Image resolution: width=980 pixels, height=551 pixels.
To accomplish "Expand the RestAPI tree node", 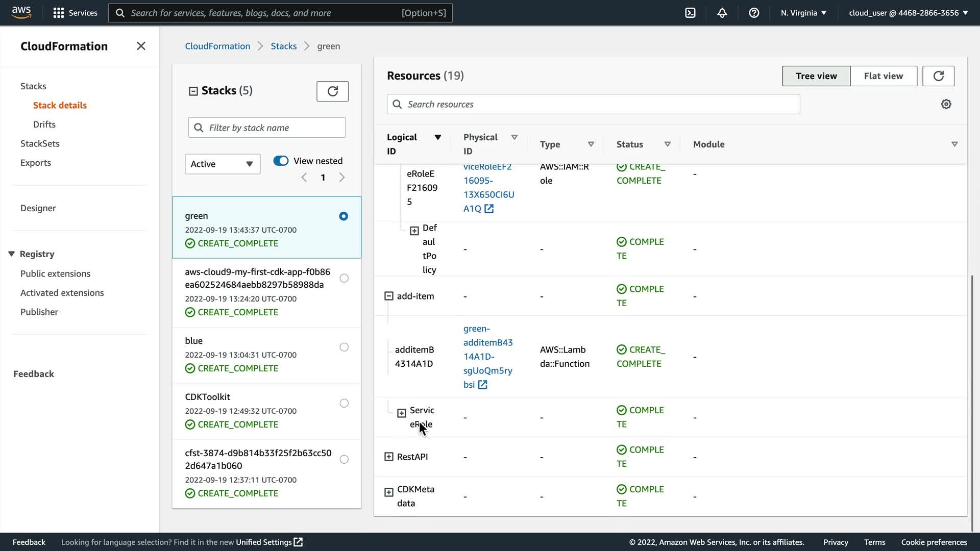I will (x=389, y=457).
